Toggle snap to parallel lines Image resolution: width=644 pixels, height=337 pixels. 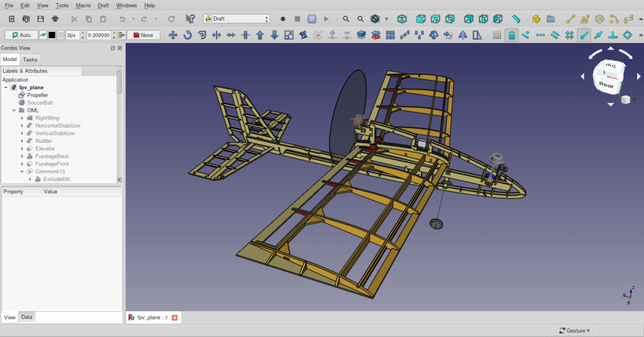[555, 35]
